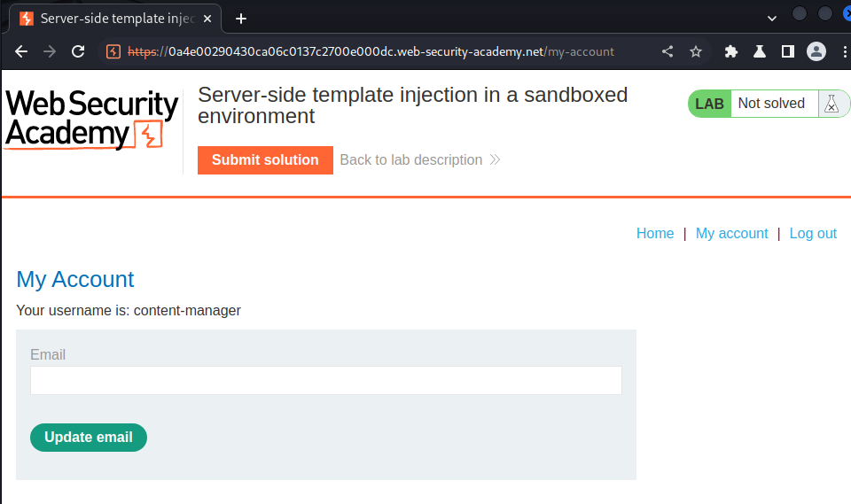
Task: Go back with the browser back arrow
Action: pos(21,51)
